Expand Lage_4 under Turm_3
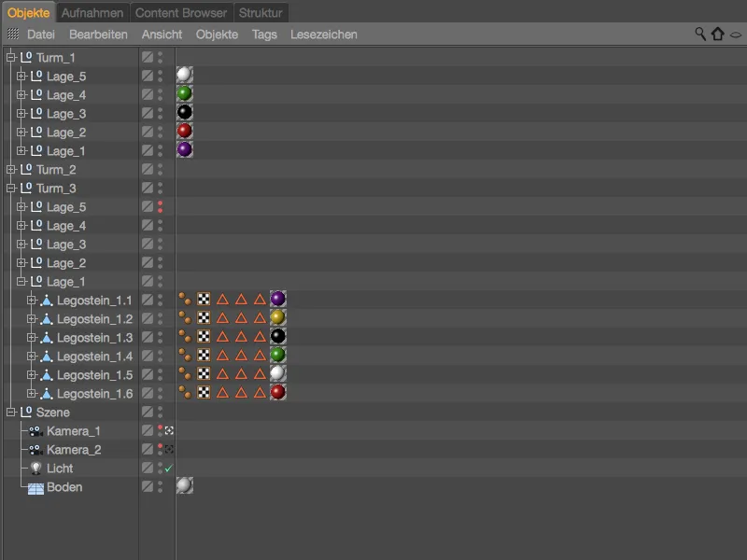 (x=21, y=225)
